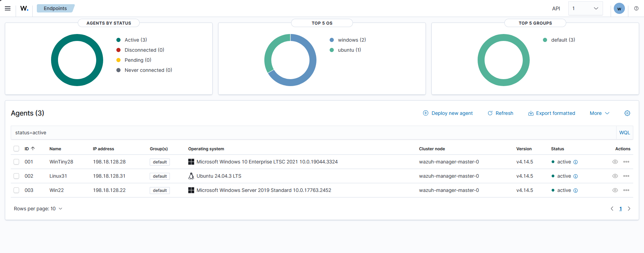Viewport: 644px width, 253px height.
Task: Refresh the agents list
Action: (x=501, y=113)
